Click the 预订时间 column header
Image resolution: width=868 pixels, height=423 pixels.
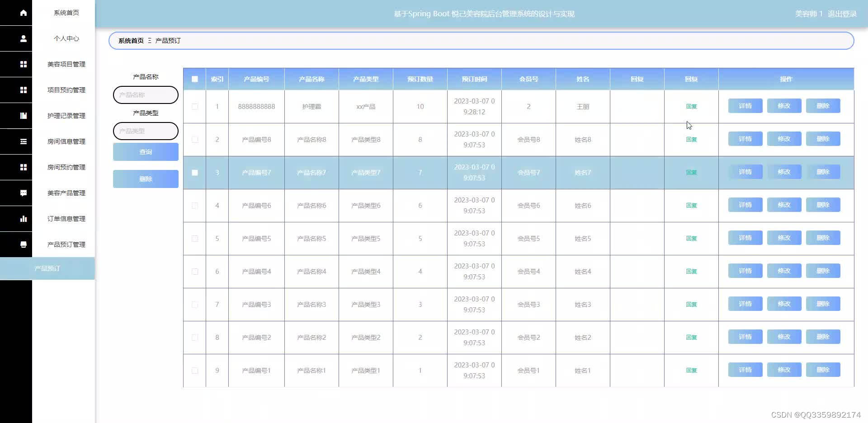click(x=474, y=79)
